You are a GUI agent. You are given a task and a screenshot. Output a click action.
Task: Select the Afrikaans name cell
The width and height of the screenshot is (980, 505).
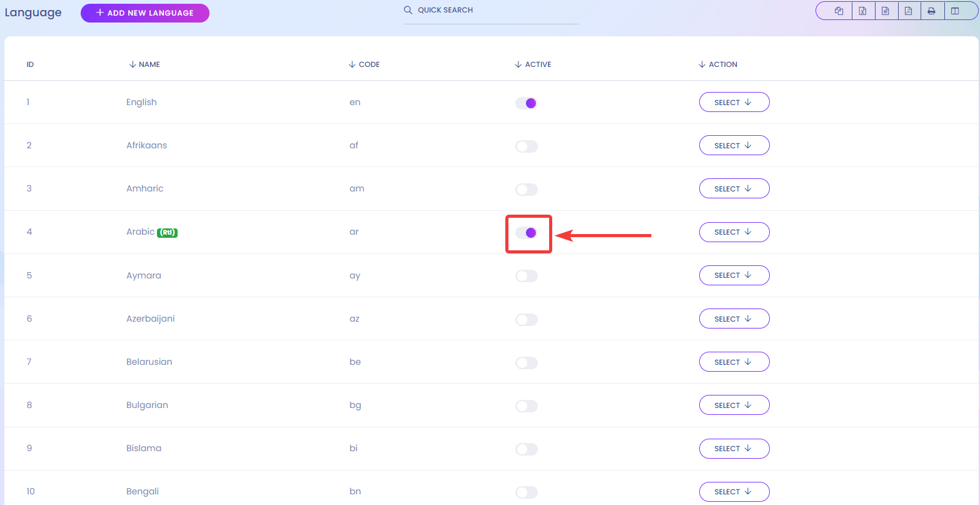[x=146, y=145]
